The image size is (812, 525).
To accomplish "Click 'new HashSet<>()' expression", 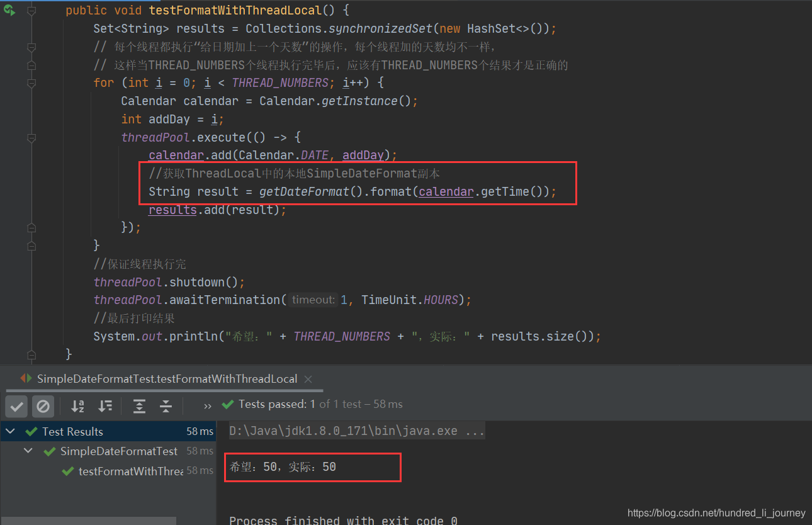I will [491, 29].
